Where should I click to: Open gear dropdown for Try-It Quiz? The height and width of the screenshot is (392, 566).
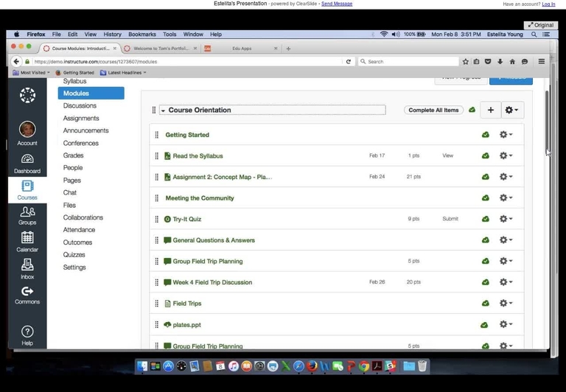pos(506,219)
